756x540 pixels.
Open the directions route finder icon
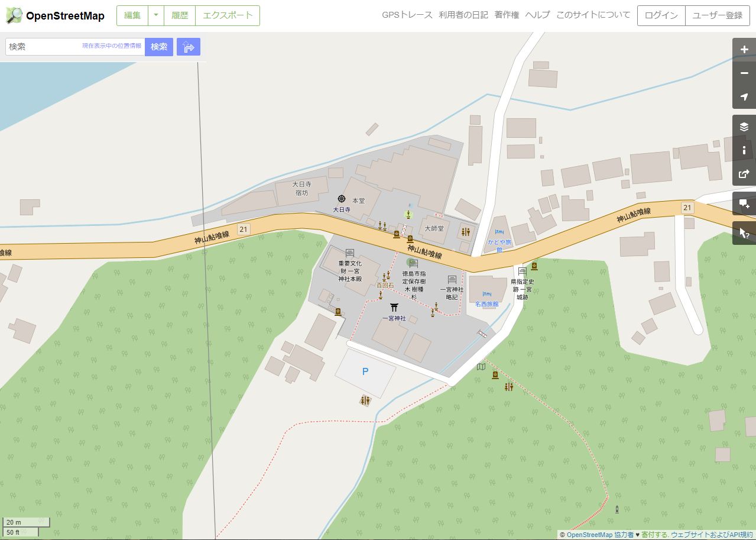(x=189, y=47)
